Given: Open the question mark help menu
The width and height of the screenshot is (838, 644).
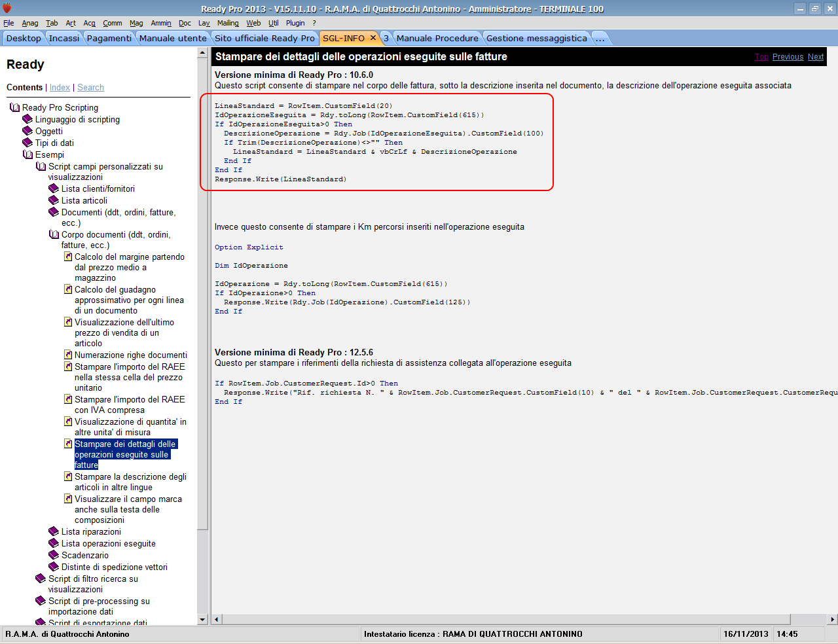Looking at the screenshot, I should pyautogui.click(x=314, y=23).
